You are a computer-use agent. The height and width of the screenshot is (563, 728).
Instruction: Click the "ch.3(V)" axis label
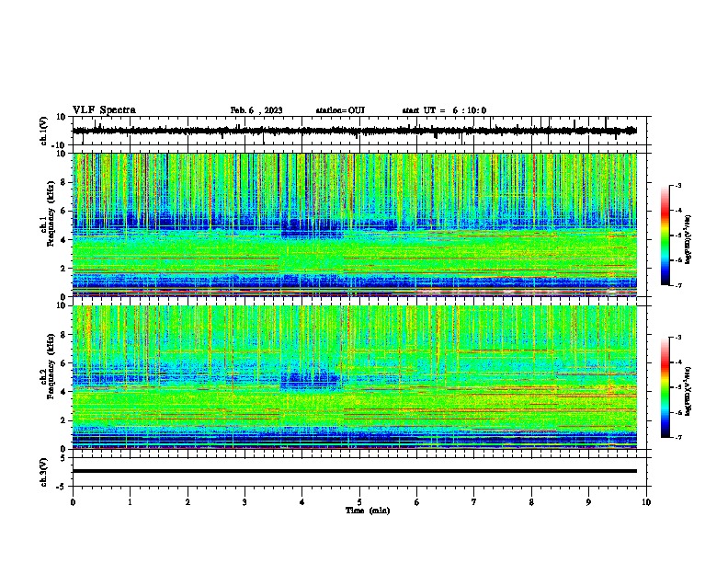[x=43, y=472]
